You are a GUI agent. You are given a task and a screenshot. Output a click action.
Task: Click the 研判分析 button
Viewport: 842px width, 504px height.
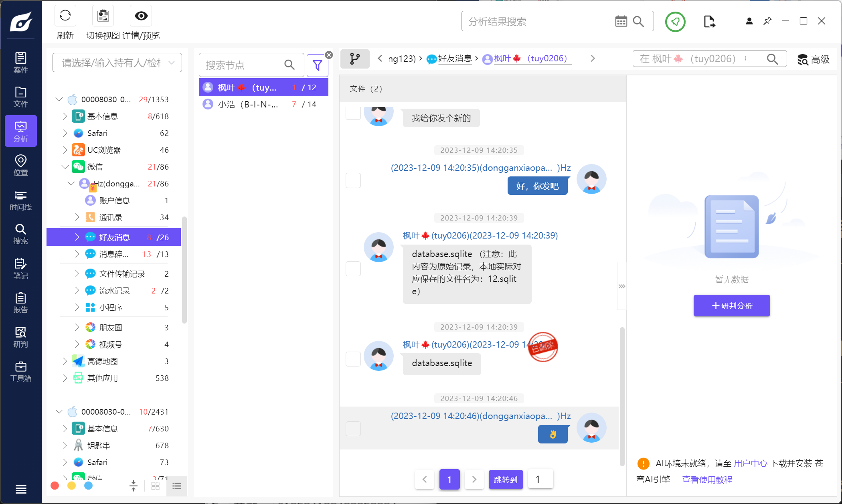(x=731, y=306)
